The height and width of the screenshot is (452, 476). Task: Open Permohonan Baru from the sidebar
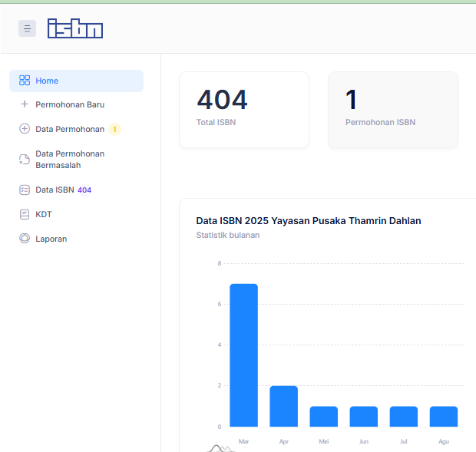[x=70, y=104]
